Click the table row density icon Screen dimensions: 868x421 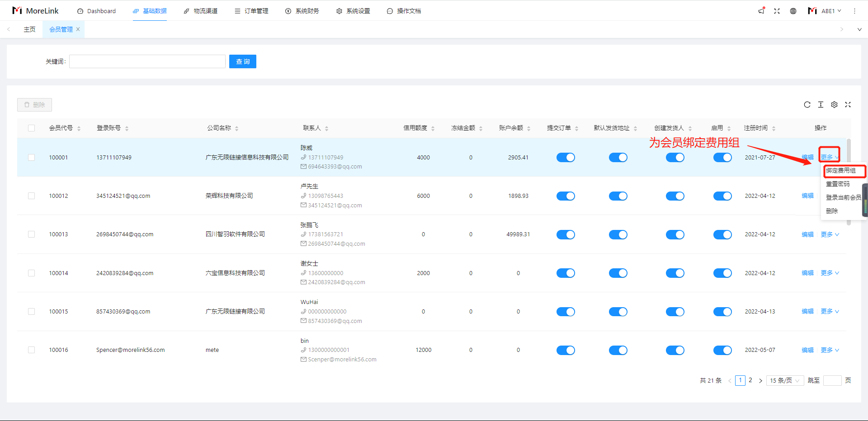[x=821, y=105]
